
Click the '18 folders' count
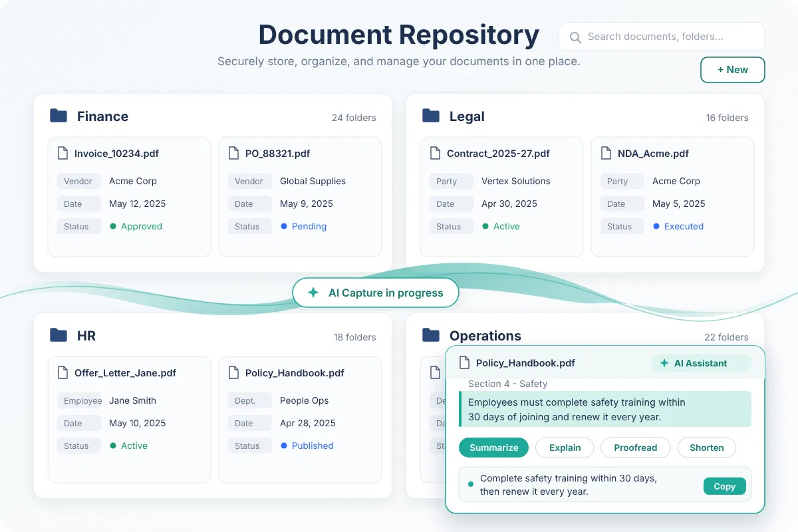(x=354, y=337)
